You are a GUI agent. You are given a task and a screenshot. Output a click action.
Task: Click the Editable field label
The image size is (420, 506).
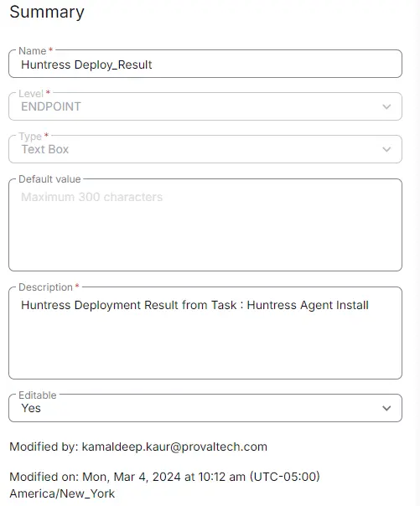38,395
